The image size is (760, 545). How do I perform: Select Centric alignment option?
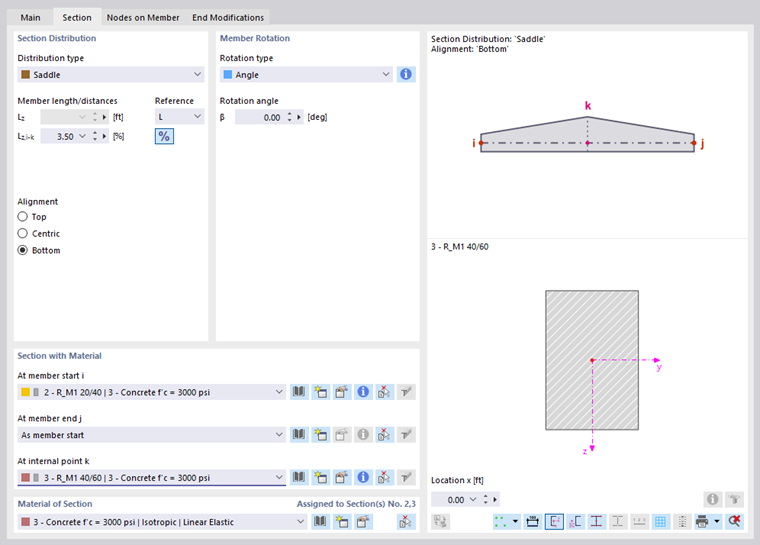(x=23, y=233)
